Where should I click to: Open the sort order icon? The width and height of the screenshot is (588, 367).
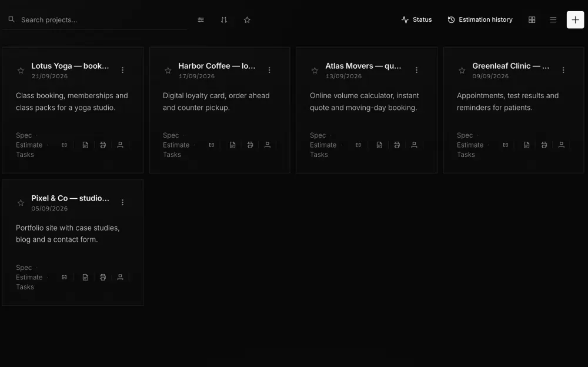coord(224,20)
